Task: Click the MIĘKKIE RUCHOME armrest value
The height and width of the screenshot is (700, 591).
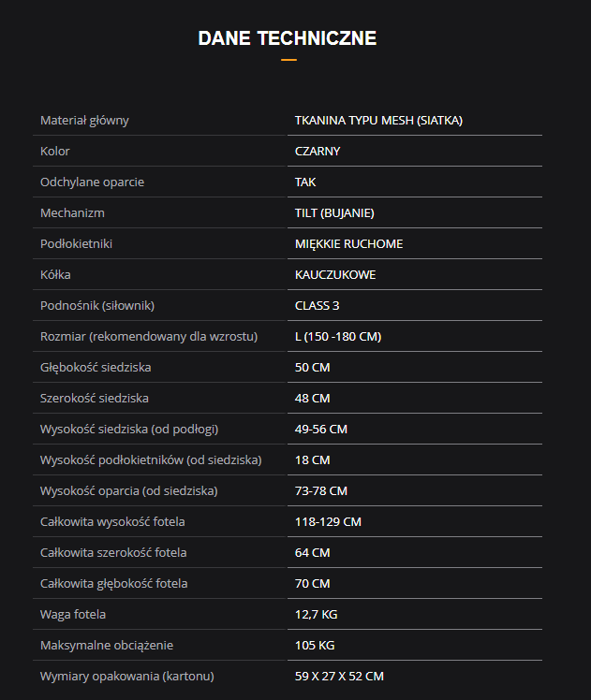Action: click(x=348, y=243)
